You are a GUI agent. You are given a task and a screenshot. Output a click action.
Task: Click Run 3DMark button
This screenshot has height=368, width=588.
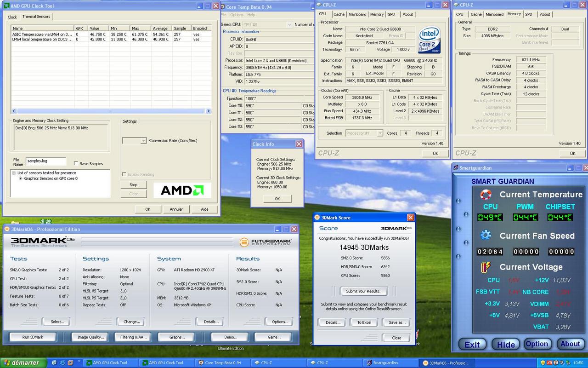[x=33, y=337]
